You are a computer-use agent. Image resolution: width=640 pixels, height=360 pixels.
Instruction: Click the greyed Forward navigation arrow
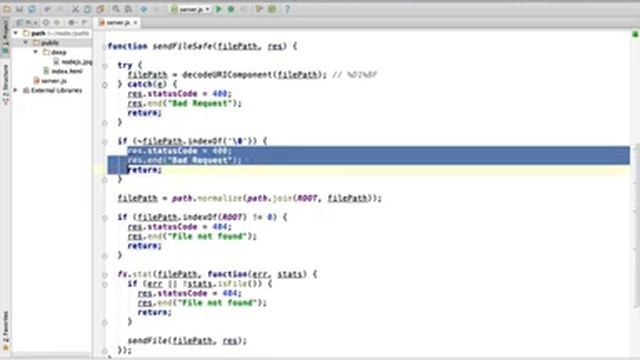tap(156, 9)
